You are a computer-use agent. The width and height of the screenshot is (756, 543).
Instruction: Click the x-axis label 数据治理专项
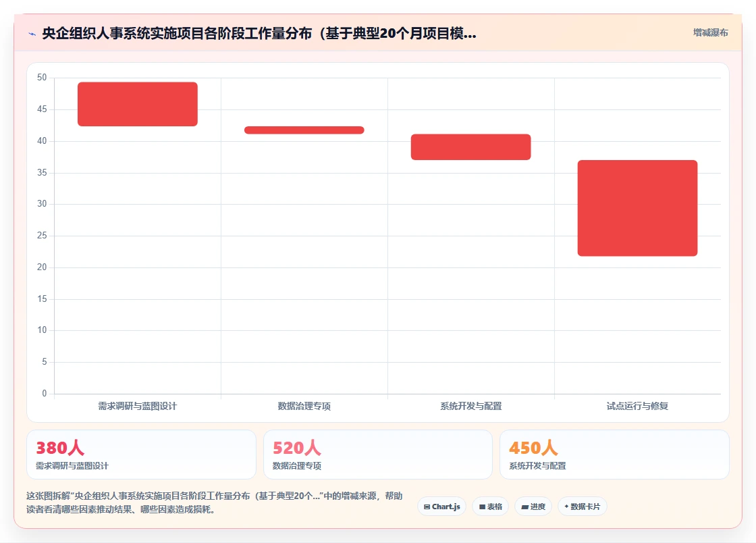point(304,406)
